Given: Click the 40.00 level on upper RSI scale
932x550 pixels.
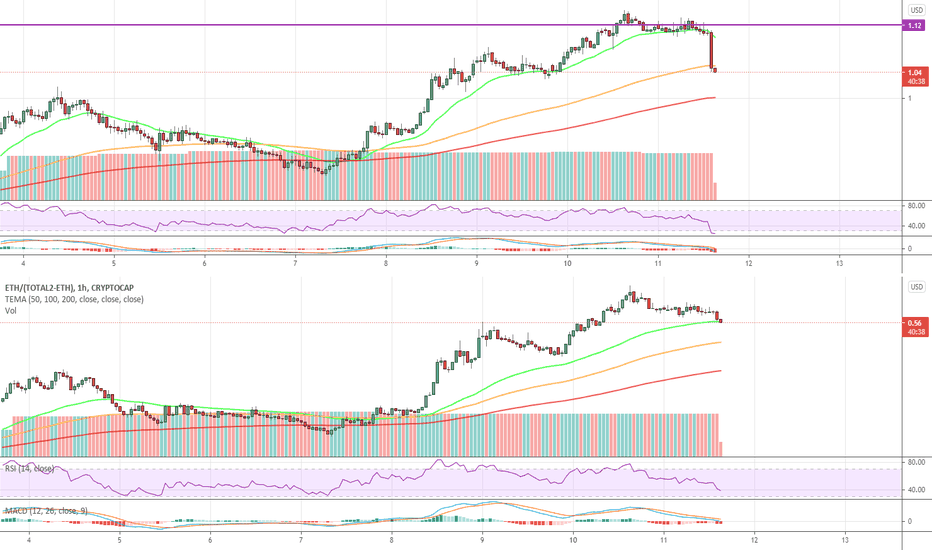Looking at the screenshot, I should (x=917, y=226).
